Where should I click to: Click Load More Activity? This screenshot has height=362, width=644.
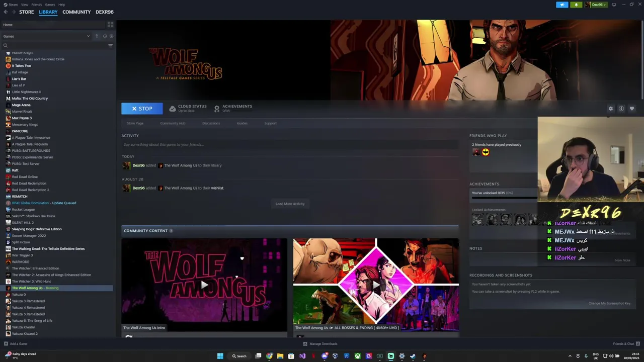click(x=290, y=204)
